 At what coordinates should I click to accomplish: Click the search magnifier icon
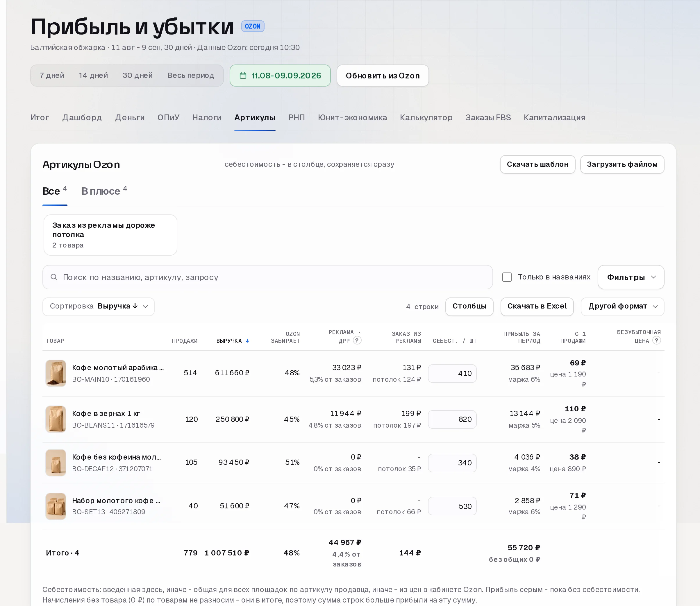pos(54,277)
